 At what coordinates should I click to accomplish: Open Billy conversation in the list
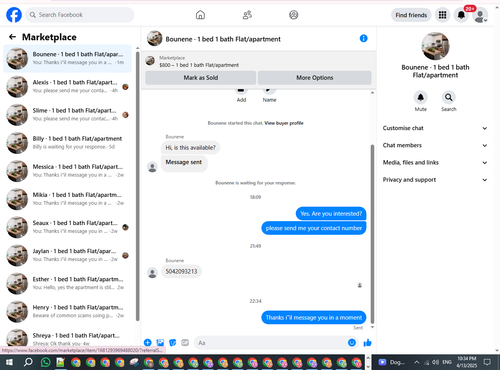click(x=67, y=143)
